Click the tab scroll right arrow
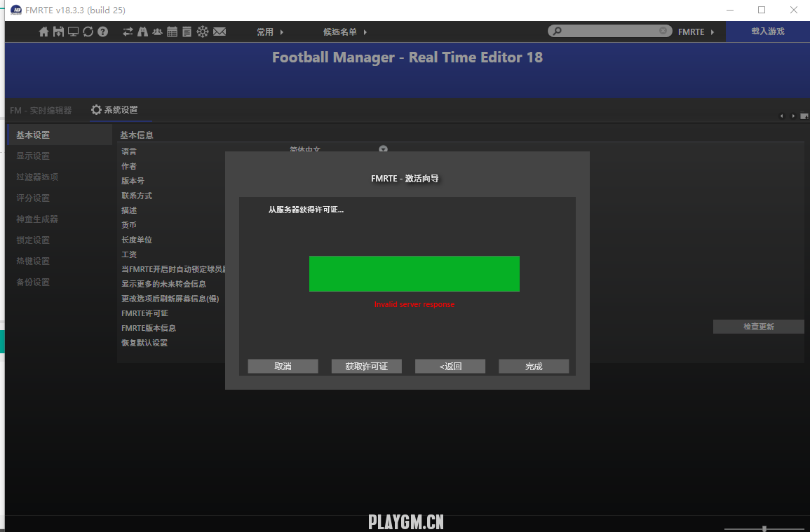The image size is (810, 532). [x=793, y=116]
